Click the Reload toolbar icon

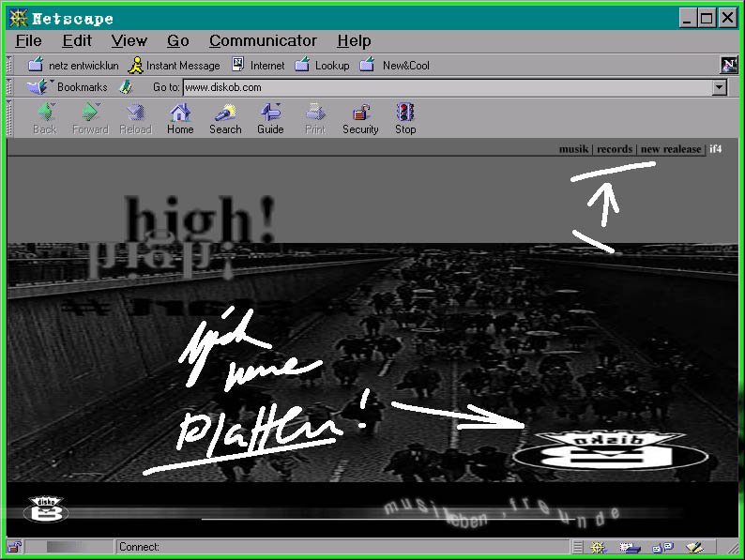coord(135,118)
